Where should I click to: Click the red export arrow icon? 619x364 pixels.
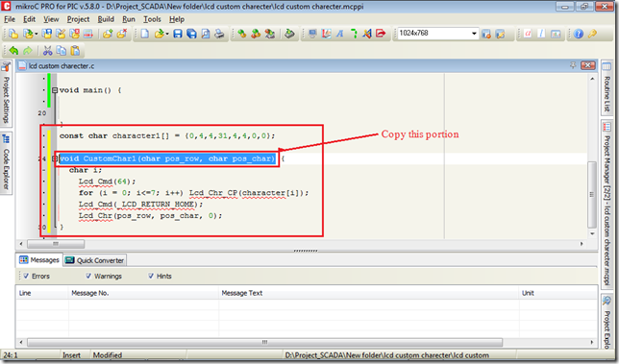coord(381,34)
